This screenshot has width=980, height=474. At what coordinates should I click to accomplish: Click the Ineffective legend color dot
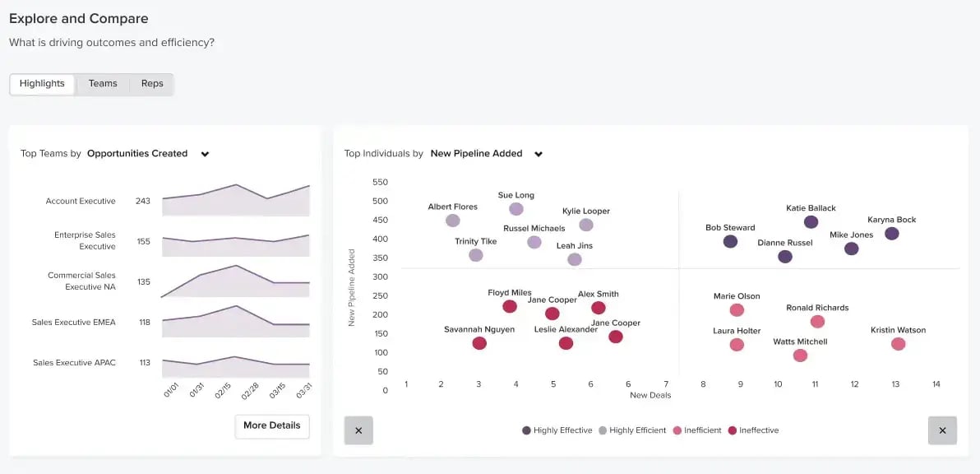[733, 430]
